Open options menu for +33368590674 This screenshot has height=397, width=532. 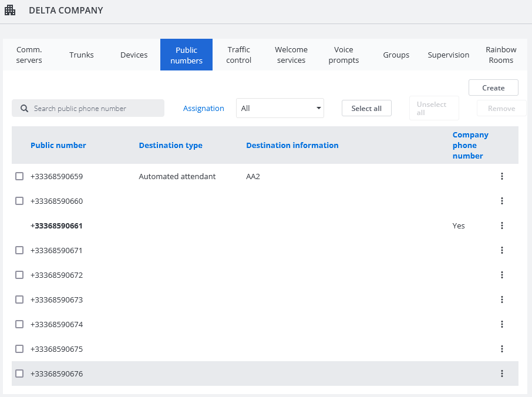pos(502,324)
